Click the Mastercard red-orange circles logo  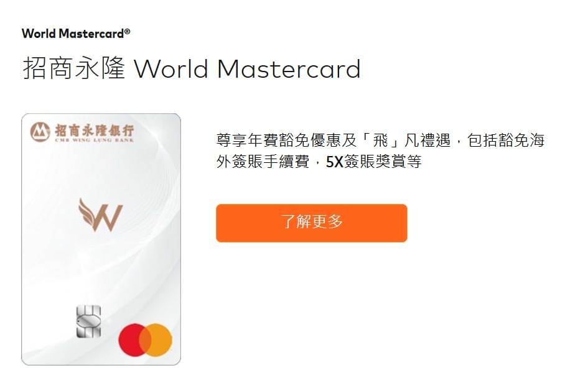click(x=146, y=339)
